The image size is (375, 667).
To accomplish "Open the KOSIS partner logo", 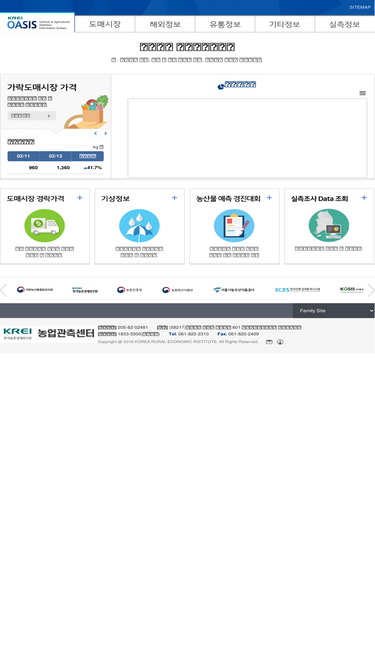I will pos(352,290).
